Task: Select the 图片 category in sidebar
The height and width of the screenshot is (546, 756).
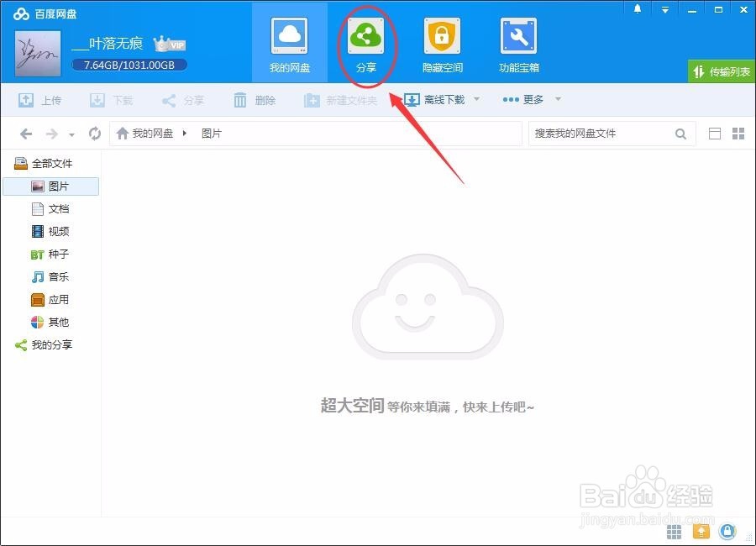Action: point(52,186)
